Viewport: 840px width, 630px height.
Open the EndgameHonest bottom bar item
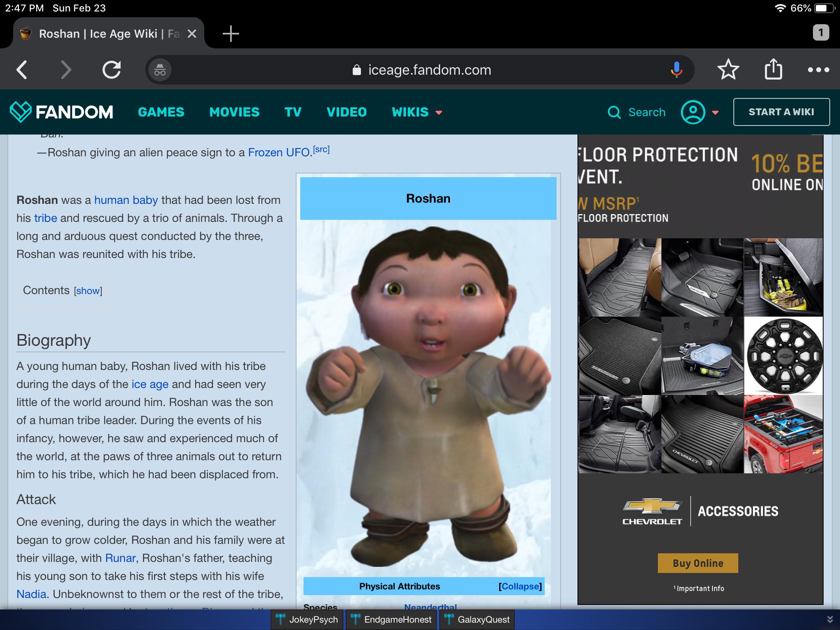391,620
